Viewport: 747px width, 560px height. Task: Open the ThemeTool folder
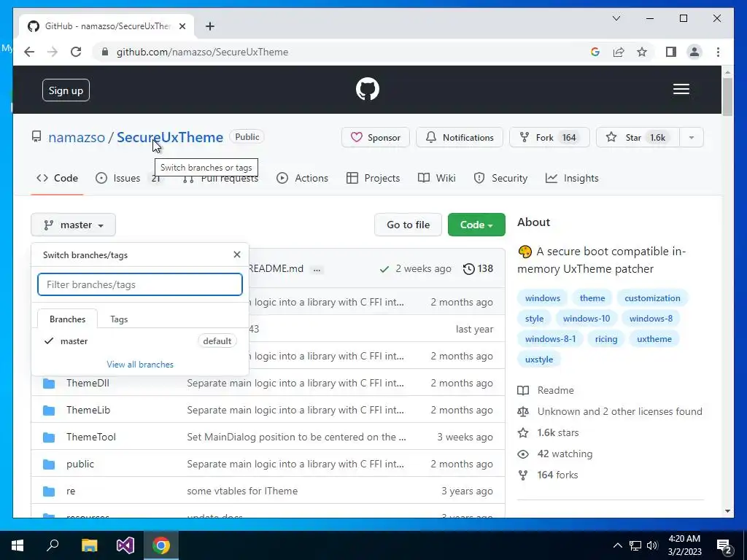pyautogui.click(x=91, y=437)
